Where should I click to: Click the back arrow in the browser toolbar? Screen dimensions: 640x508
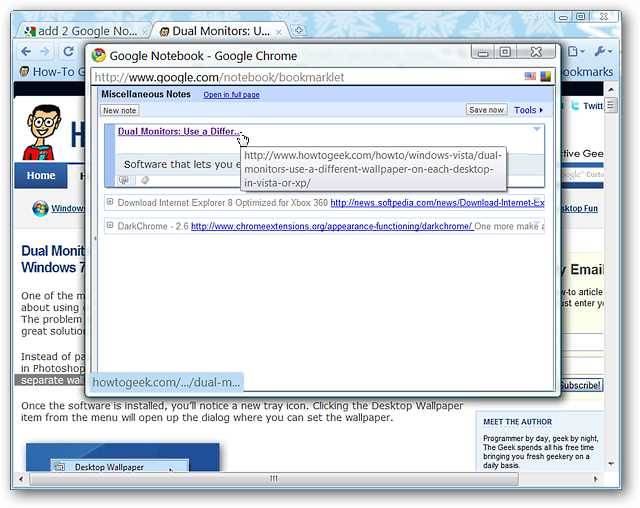point(26,51)
